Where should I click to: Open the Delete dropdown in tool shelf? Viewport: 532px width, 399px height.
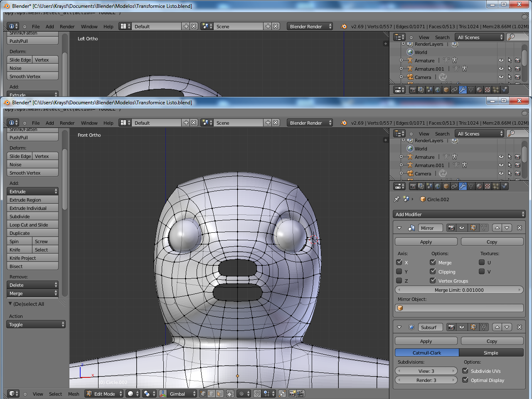tap(32, 285)
